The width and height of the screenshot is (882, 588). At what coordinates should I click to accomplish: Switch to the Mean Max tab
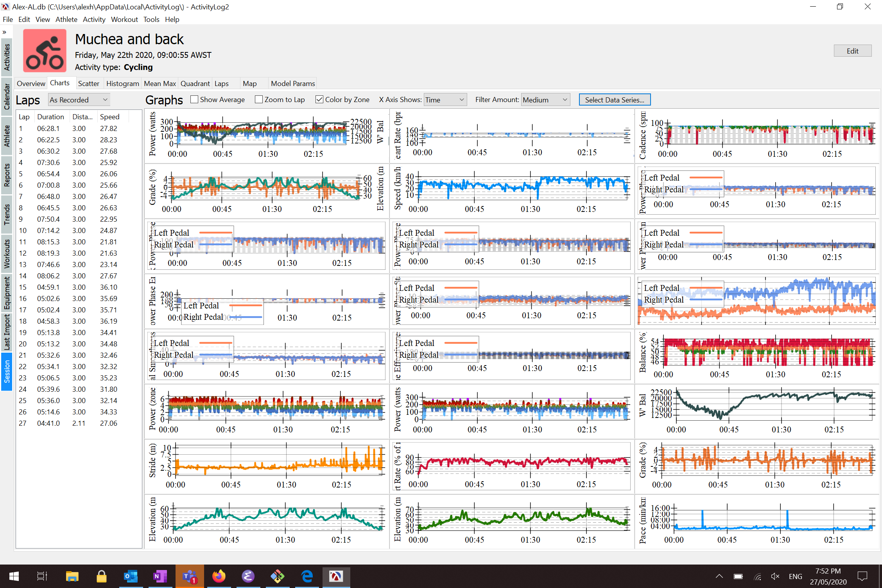[160, 83]
